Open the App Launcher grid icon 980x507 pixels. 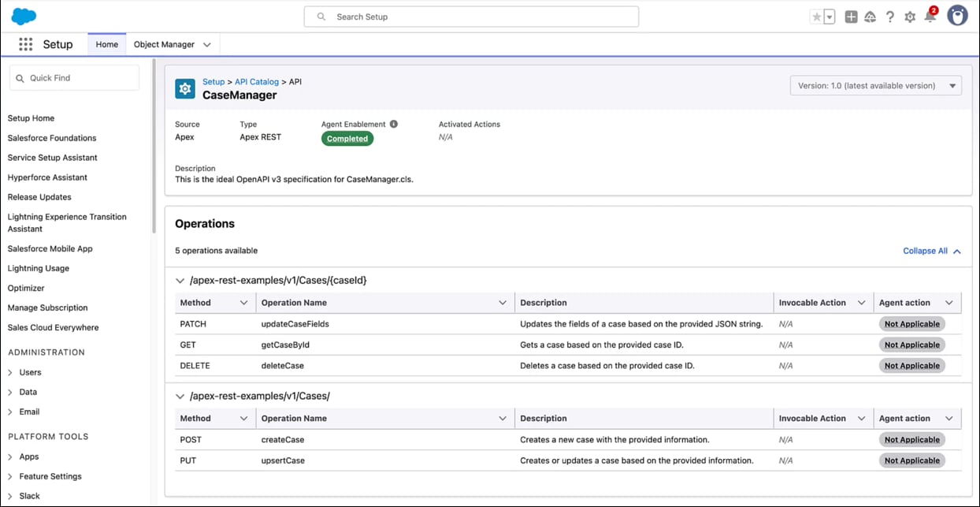point(25,44)
